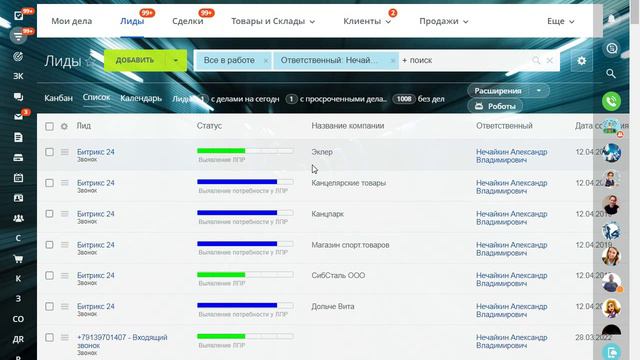Click the status progress bar for Эклер
This screenshot has width=640, height=360.
click(x=245, y=151)
